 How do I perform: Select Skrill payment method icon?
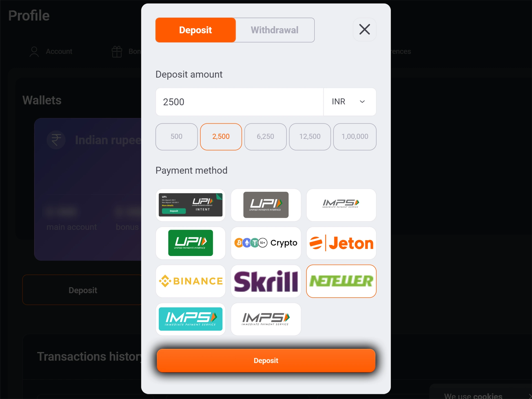tap(265, 281)
